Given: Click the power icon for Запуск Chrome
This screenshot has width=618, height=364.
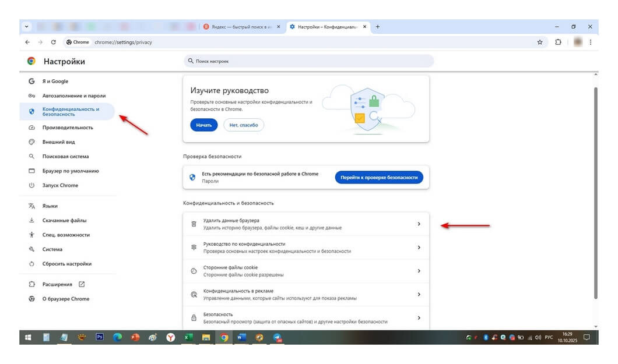Looking at the screenshot, I should point(31,185).
